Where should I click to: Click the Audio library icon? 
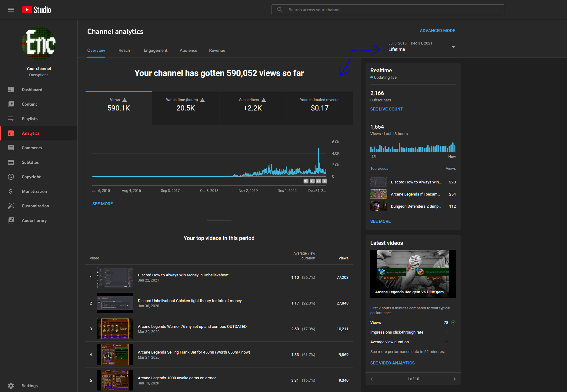point(11,220)
